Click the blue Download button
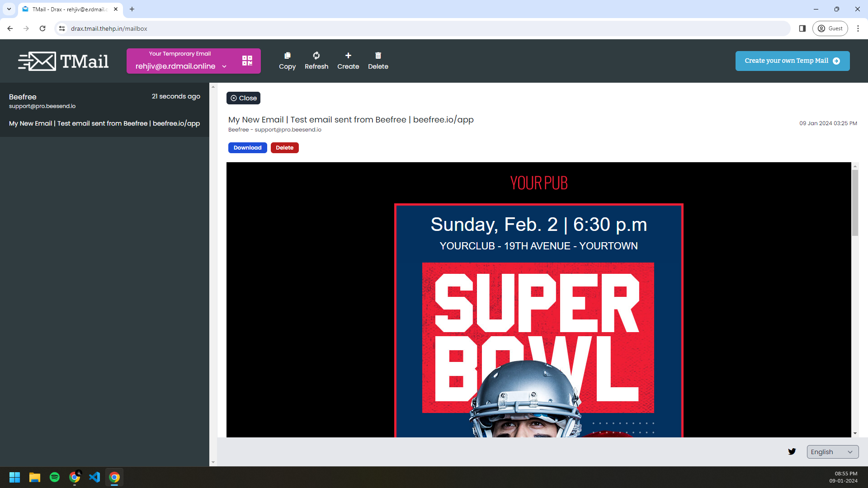 [x=247, y=148]
